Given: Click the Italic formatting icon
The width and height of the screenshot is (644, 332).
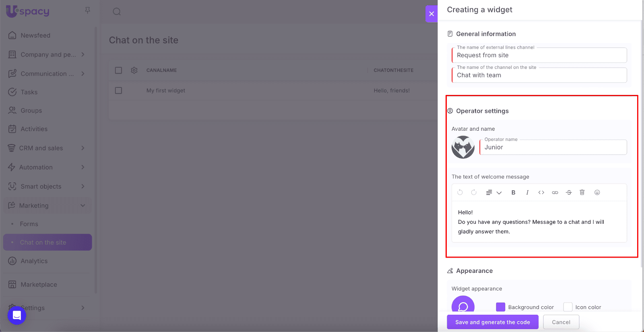Looking at the screenshot, I should click(x=527, y=193).
